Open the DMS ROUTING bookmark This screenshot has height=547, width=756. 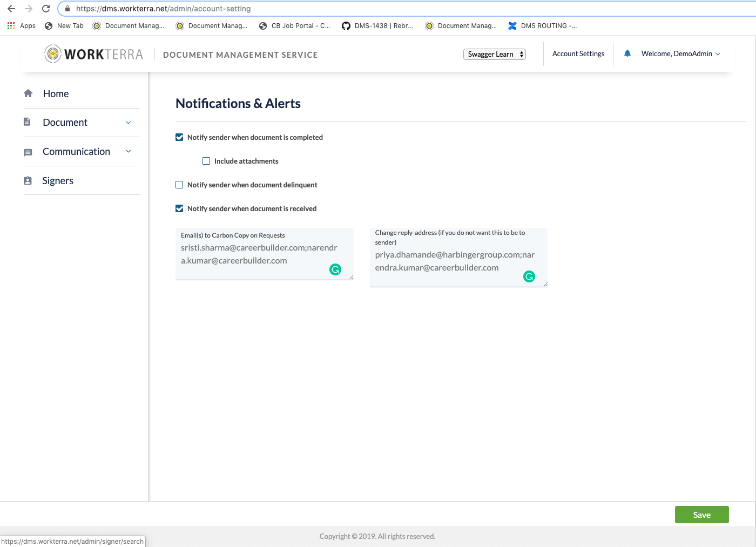click(543, 25)
